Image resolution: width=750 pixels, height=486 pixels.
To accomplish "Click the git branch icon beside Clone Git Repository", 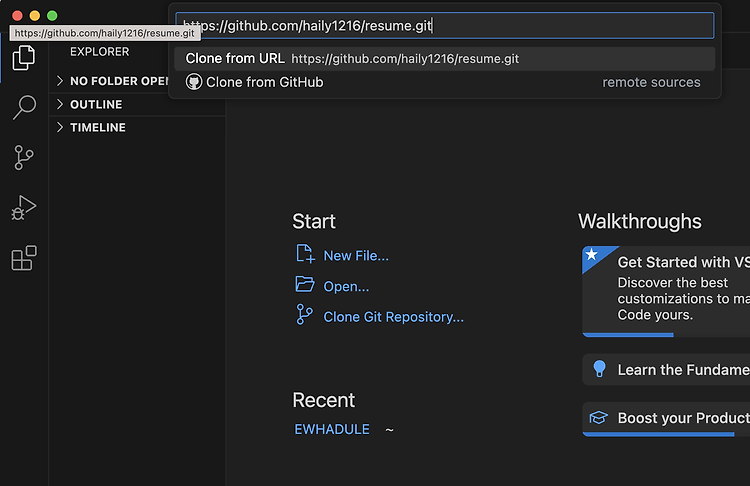I will [304, 314].
